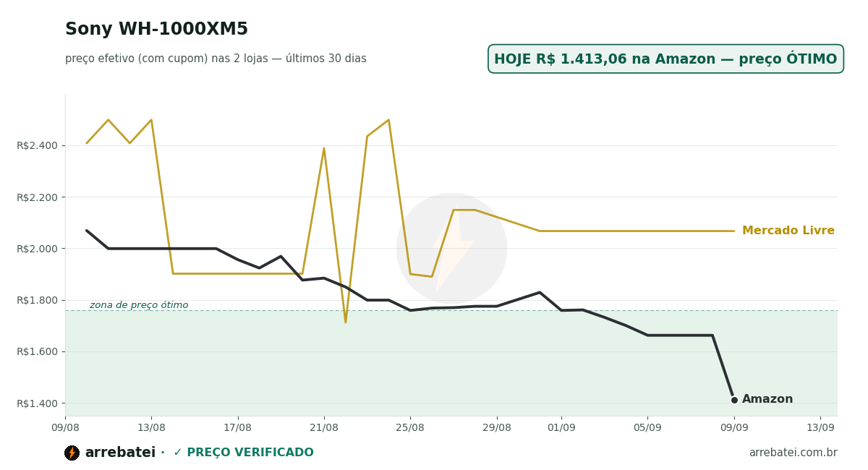Select the 21/08 date on the x-axis
This screenshot has height=470, width=868.
point(324,427)
